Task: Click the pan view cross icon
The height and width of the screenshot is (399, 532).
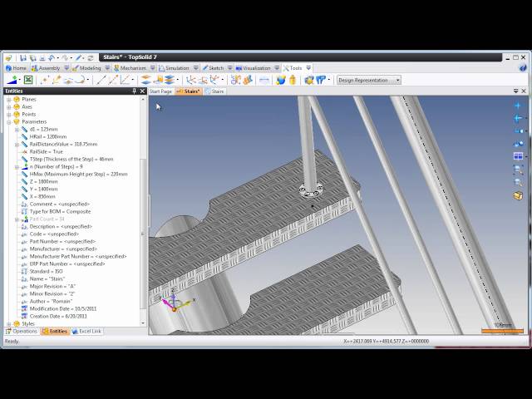Action: tap(518, 106)
